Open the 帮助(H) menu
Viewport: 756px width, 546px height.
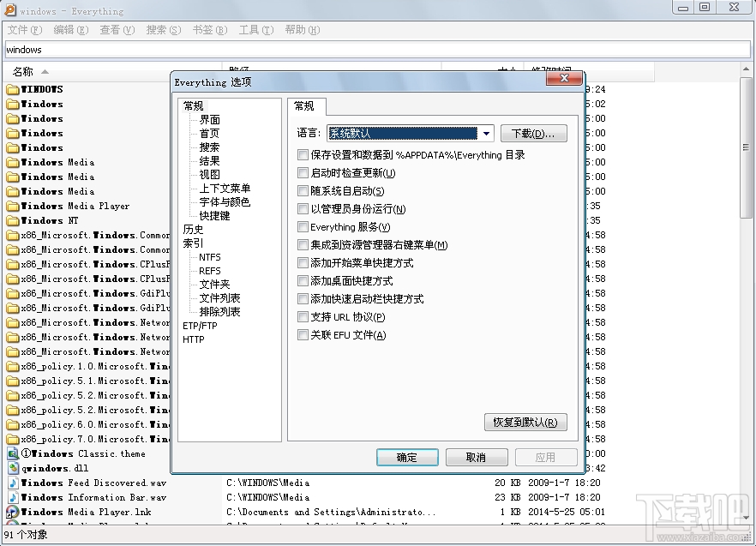[303, 30]
